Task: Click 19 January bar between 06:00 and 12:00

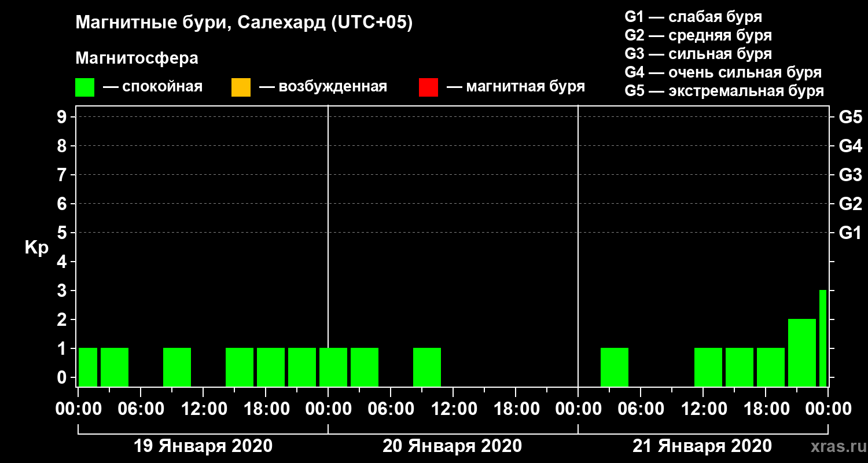Action: tap(177, 367)
